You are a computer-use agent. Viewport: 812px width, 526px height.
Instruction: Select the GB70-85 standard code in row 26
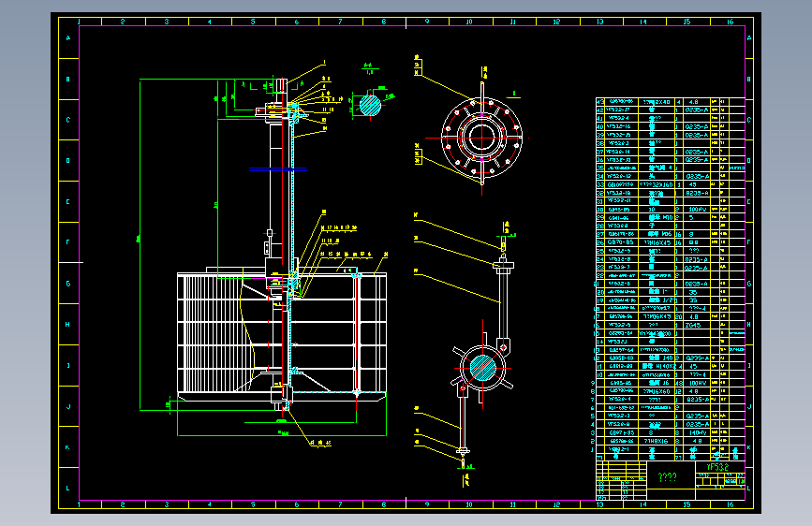(620, 242)
